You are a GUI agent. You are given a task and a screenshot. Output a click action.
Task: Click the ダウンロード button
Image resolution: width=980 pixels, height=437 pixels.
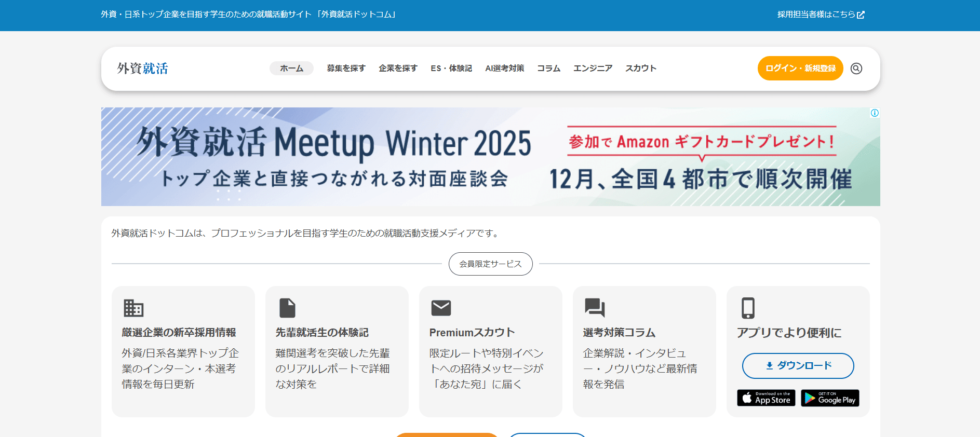(798, 366)
